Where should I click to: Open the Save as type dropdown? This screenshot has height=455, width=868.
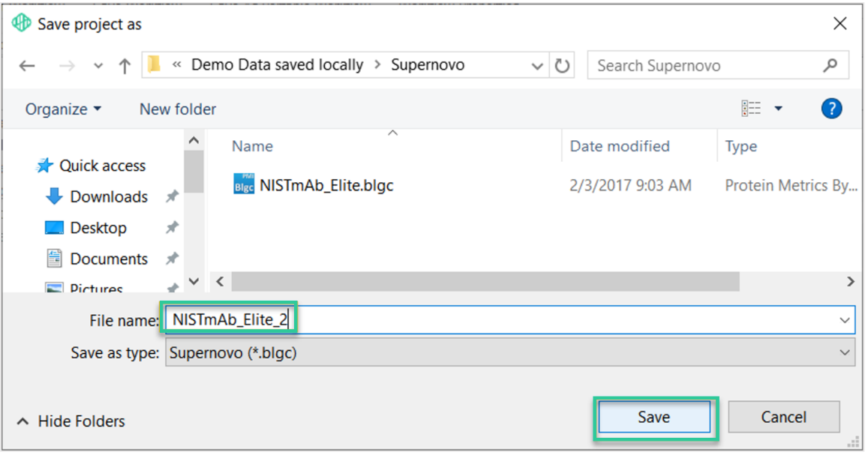(x=510, y=353)
